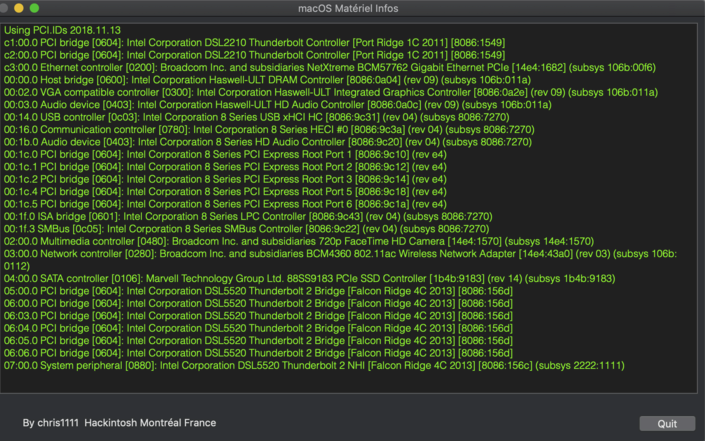Click the yellow minimize window button
The width and height of the screenshot is (705, 441).
pos(19,8)
